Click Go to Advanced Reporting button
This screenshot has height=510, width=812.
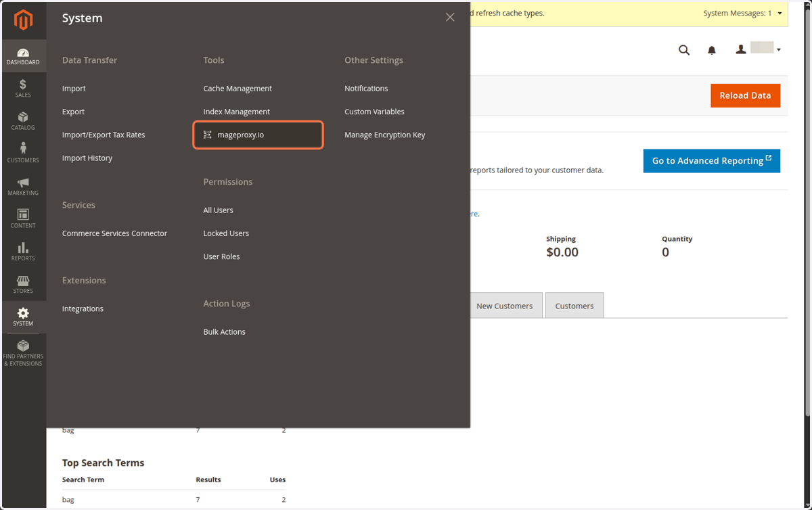711,161
